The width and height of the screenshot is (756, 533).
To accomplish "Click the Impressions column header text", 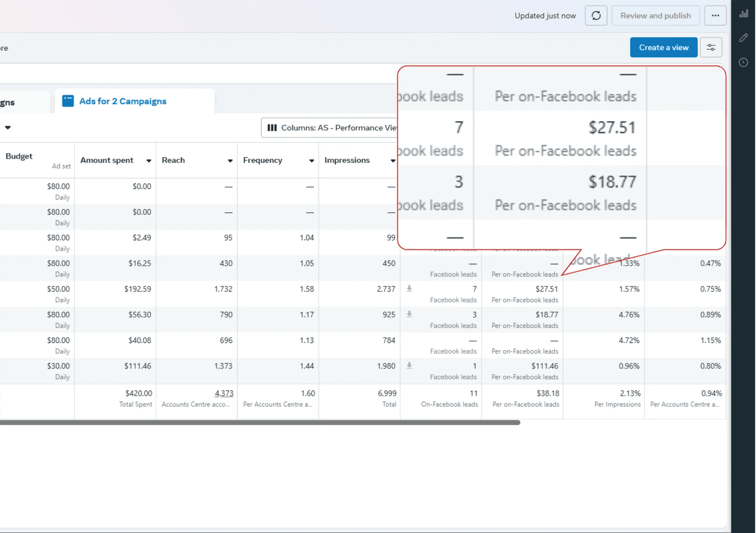I will pyautogui.click(x=347, y=160).
